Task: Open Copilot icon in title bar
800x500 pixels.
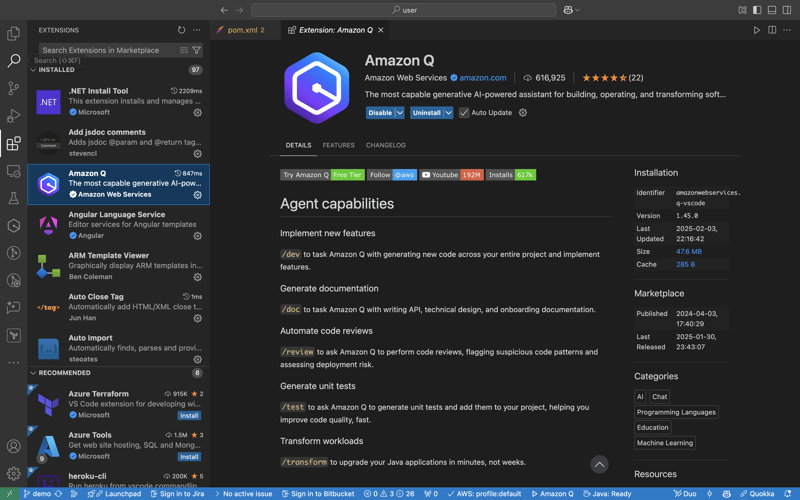Action: point(568,10)
